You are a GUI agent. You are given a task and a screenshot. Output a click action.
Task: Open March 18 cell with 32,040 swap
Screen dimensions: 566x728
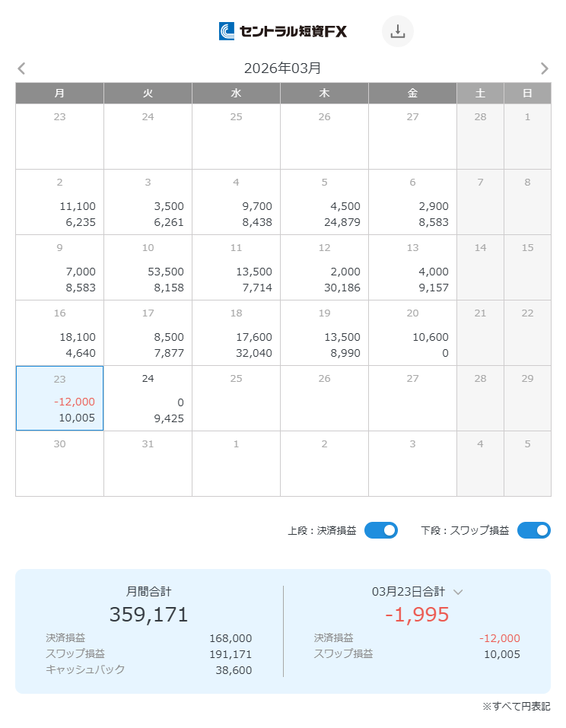click(x=236, y=332)
